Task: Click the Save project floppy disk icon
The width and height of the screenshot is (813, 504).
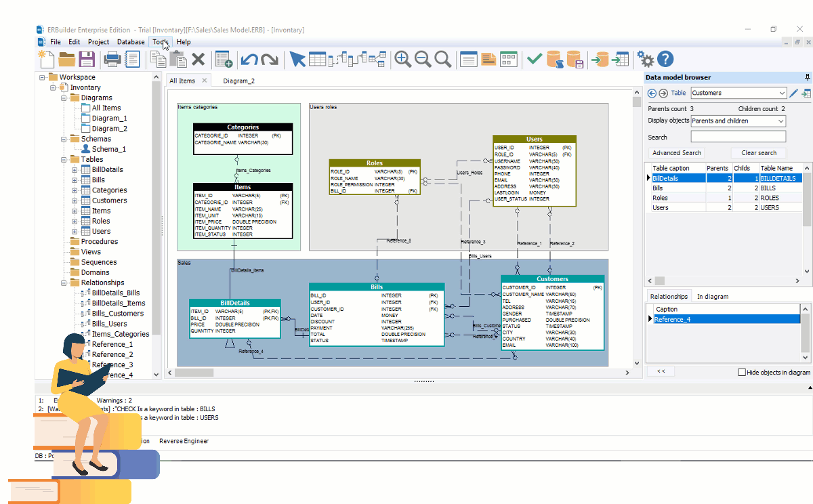Action: [87, 59]
